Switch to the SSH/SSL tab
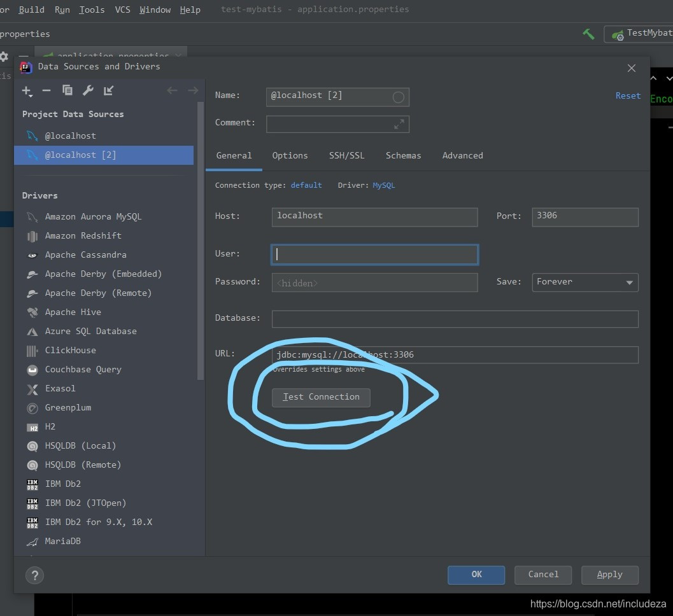Image resolution: width=673 pixels, height=616 pixels. click(346, 155)
